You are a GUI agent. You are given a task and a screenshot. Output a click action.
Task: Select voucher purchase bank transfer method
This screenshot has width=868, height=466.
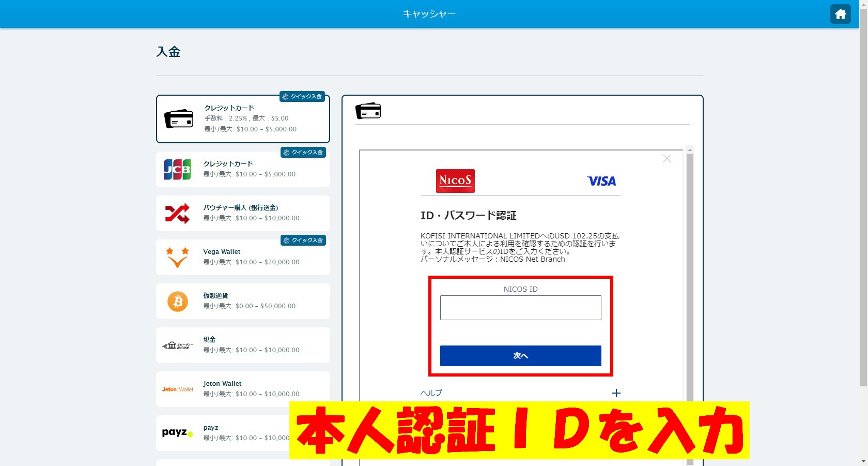coord(243,213)
